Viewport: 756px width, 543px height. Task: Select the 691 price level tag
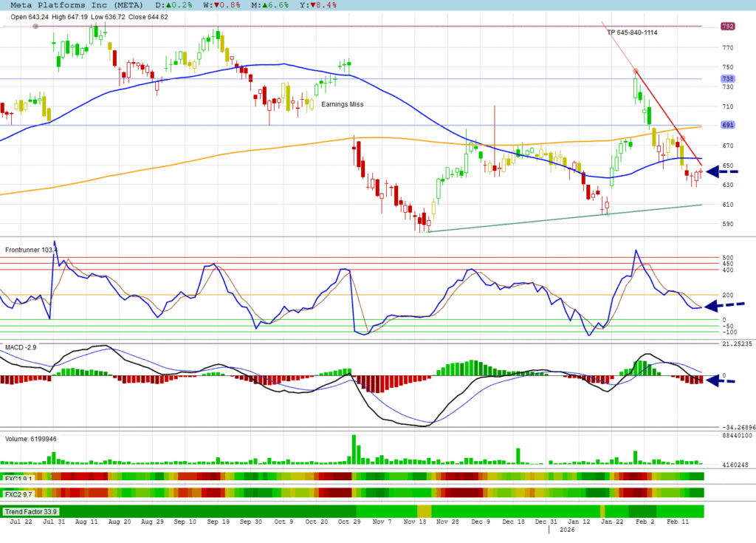726,125
